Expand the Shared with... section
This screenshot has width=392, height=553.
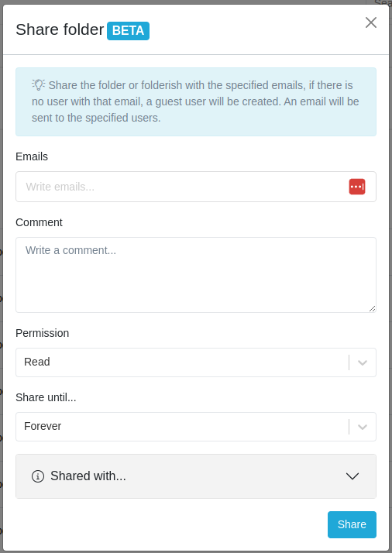click(x=196, y=476)
